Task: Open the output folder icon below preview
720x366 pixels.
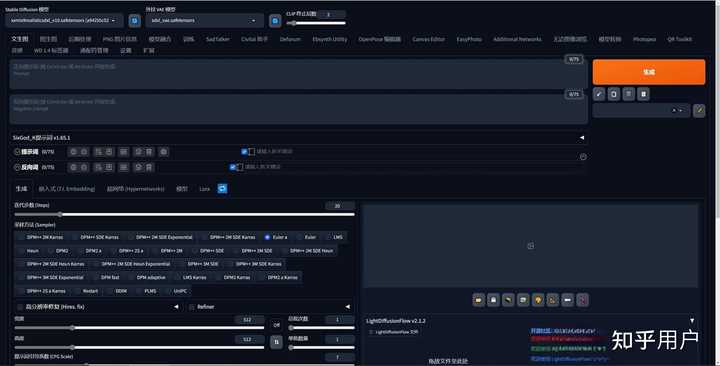Action: 478,300
